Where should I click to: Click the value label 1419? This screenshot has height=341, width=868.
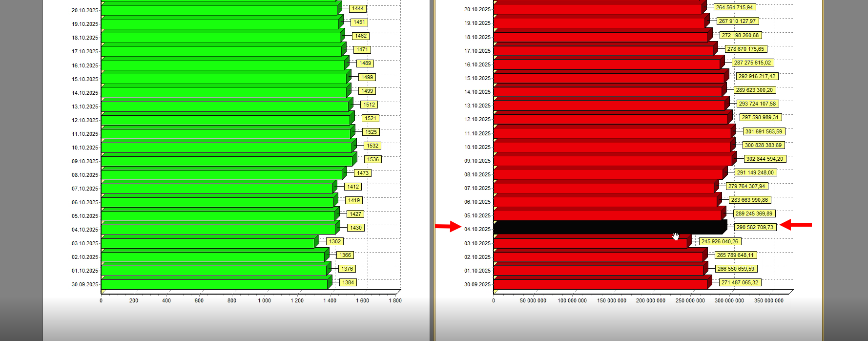pyautogui.click(x=354, y=200)
